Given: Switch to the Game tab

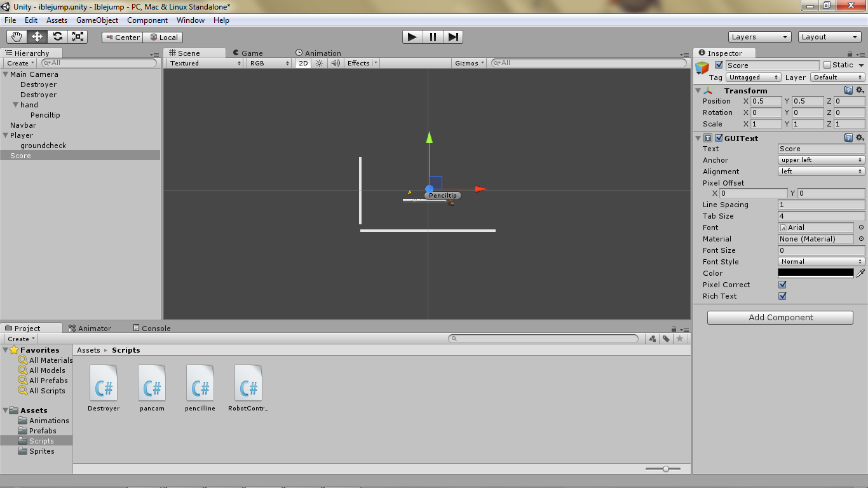Looking at the screenshot, I should [x=247, y=53].
